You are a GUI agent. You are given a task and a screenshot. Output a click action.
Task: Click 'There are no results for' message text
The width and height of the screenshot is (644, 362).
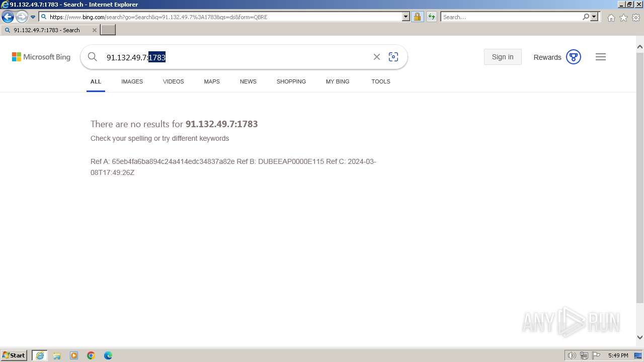pyautogui.click(x=137, y=124)
